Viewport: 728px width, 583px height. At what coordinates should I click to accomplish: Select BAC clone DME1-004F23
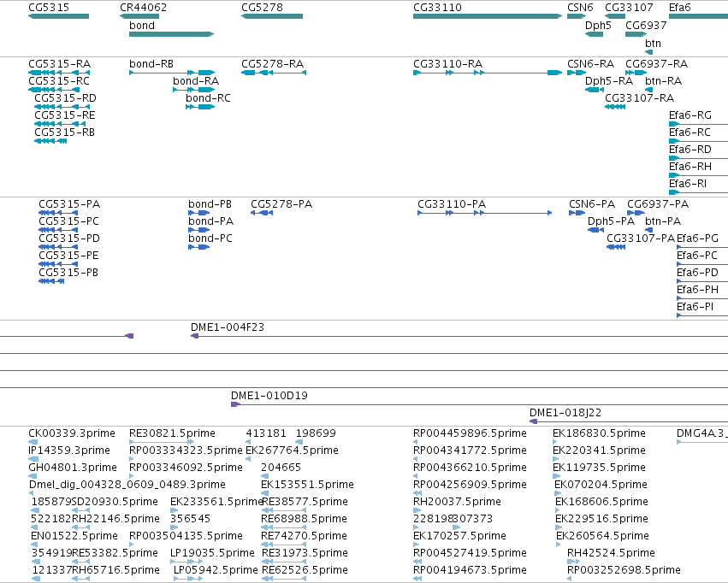click(x=228, y=327)
